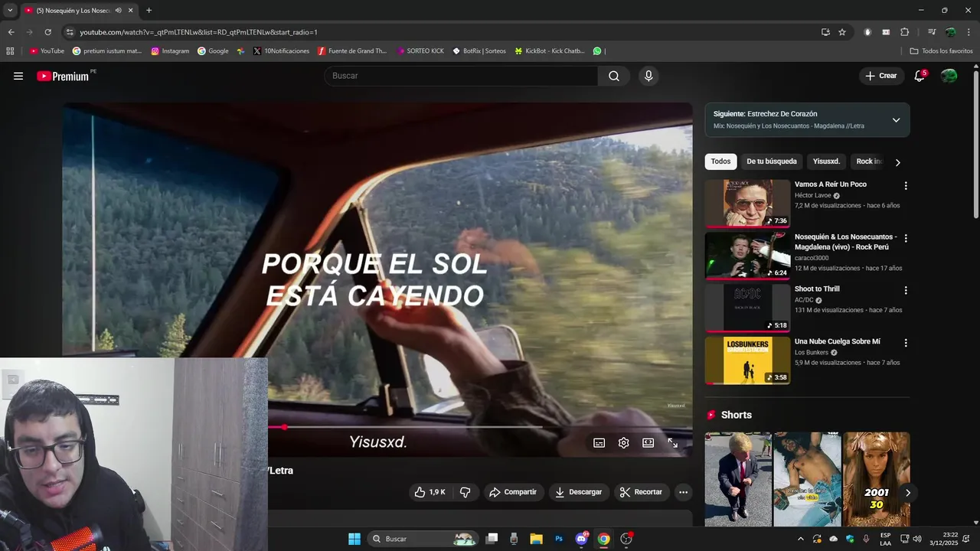The image size is (980, 551).
Task: Open the BotRix | Sorteos bookmark
Action: coord(479,51)
